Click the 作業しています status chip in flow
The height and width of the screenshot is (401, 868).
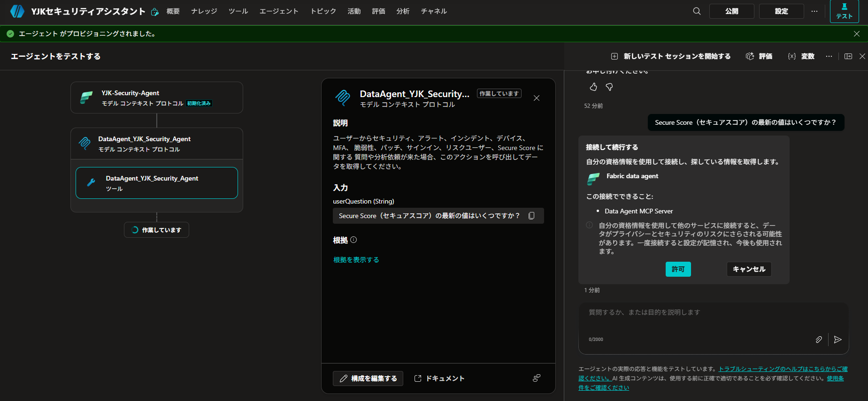click(157, 230)
